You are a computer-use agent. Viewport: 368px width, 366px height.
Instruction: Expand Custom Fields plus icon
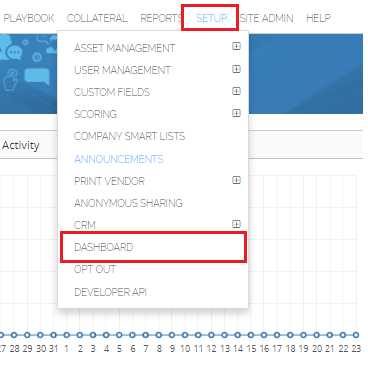pos(236,91)
